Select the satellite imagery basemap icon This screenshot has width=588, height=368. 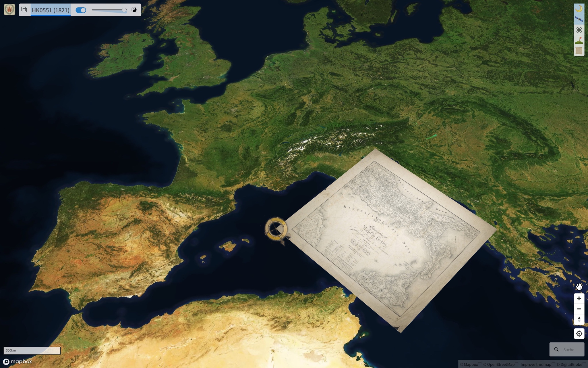[x=579, y=19]
